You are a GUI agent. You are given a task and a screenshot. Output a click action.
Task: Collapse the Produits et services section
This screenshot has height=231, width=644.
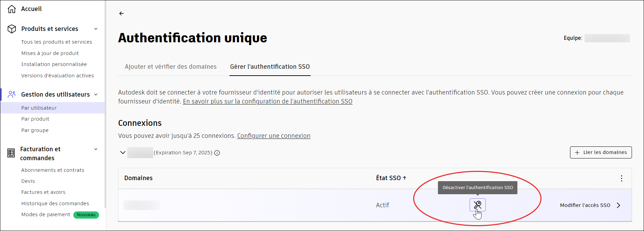click(96, 29)
